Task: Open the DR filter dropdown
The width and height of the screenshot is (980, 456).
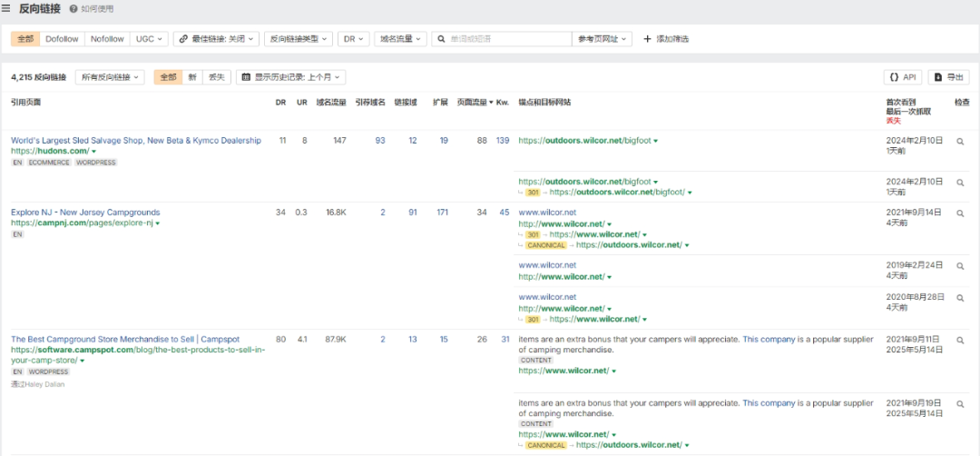Action: coord(354,39)
